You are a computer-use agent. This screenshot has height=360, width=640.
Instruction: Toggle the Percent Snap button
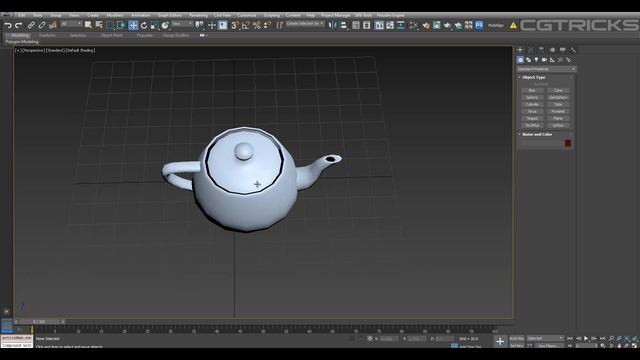coord(257,25)
